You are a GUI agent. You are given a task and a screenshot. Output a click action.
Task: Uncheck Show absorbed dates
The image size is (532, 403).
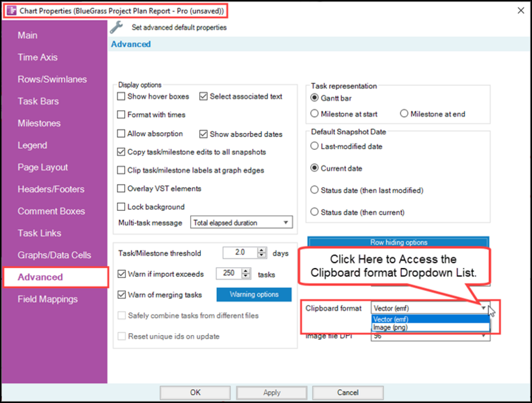pos(204,134)
